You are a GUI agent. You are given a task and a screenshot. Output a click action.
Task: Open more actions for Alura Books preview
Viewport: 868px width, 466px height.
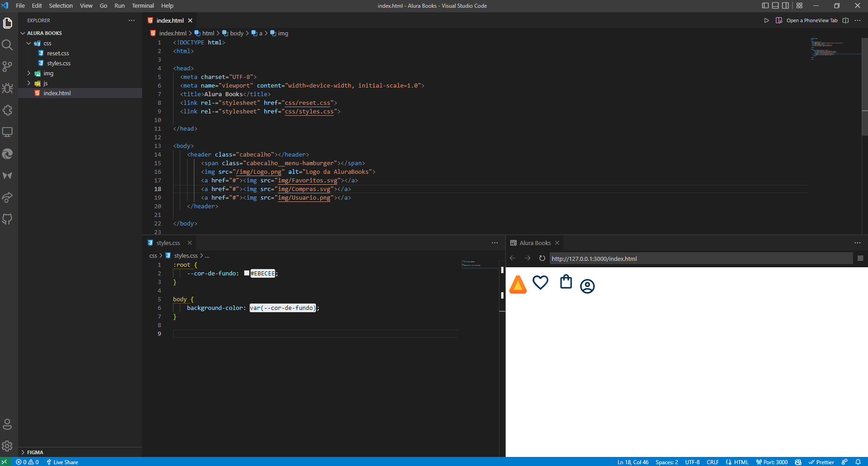858,243
